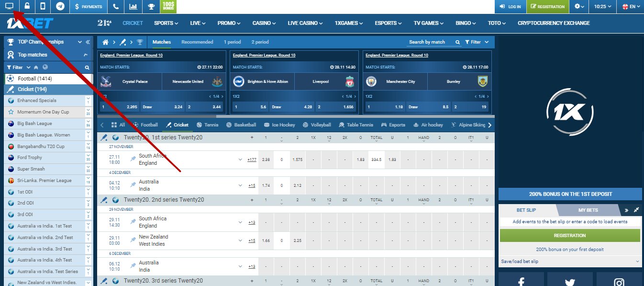
Task: Click the globe icon in sidebar filter row
Action: 45,68
